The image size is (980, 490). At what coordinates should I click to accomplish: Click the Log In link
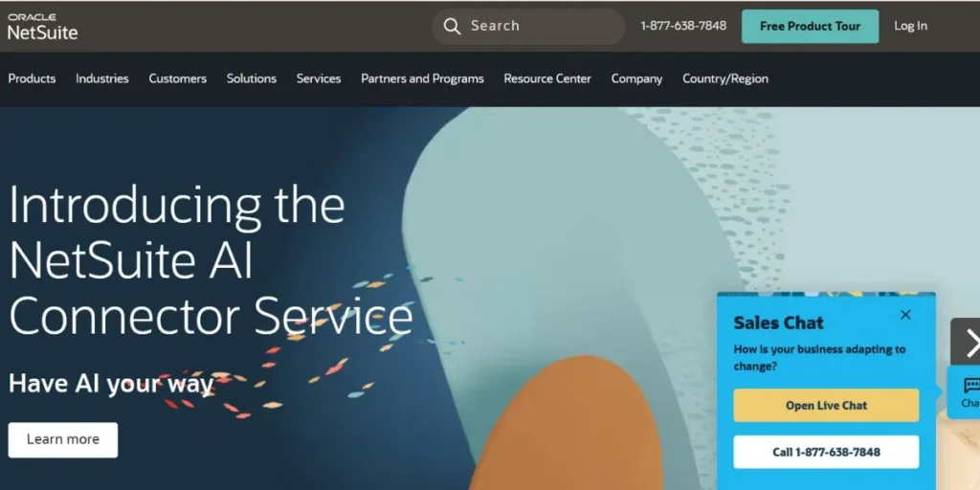click(x=911, y=26)
